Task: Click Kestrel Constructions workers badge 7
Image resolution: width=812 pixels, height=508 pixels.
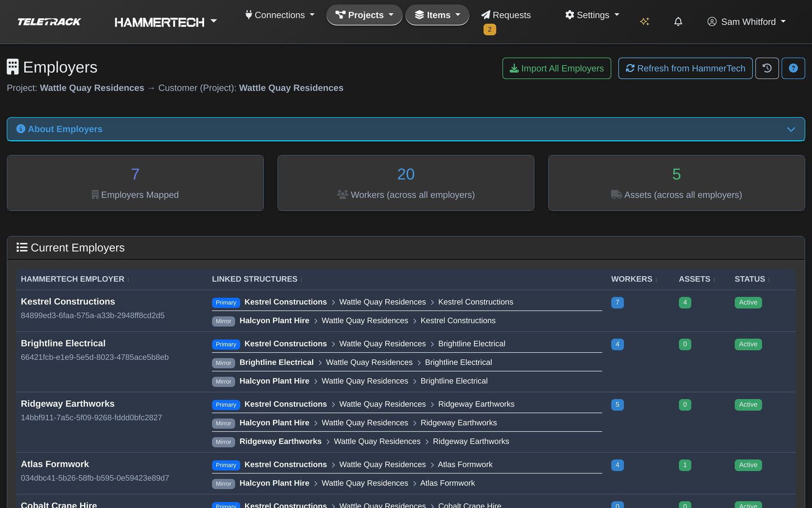Action: 617,303
